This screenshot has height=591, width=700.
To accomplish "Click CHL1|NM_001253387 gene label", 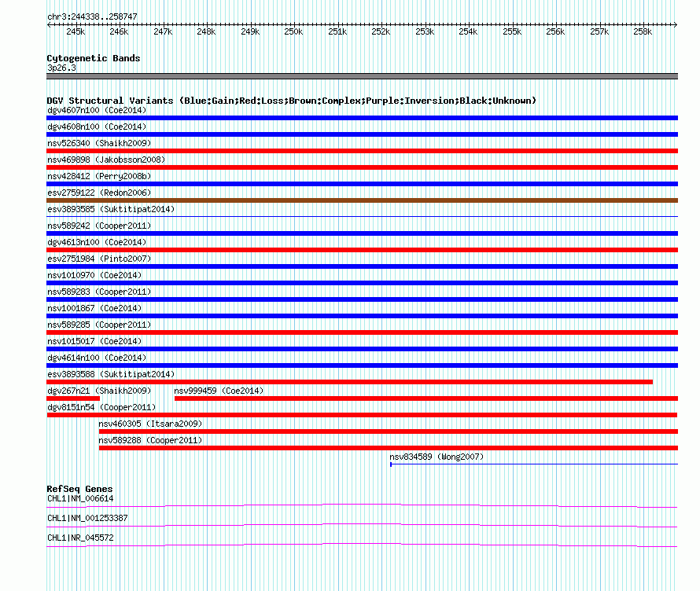I will (87, 518).
